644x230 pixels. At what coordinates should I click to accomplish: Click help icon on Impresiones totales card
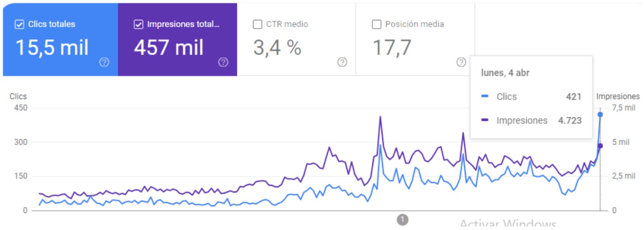click(223, 63)
